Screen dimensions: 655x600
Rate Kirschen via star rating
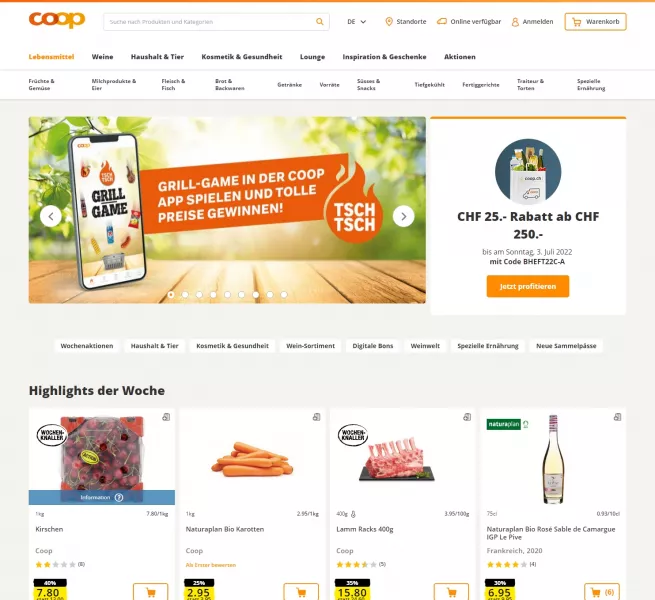coord(56,564)
